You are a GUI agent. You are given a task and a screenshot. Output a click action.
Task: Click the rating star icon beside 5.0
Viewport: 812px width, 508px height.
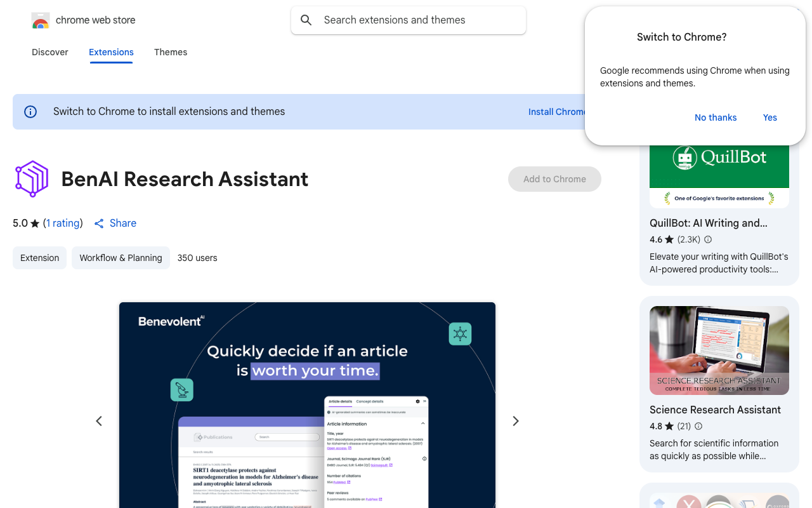(x=35, y=224)
